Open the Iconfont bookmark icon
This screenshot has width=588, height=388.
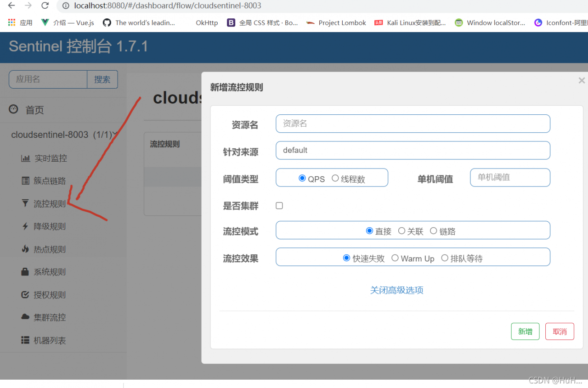pos(538,22)
